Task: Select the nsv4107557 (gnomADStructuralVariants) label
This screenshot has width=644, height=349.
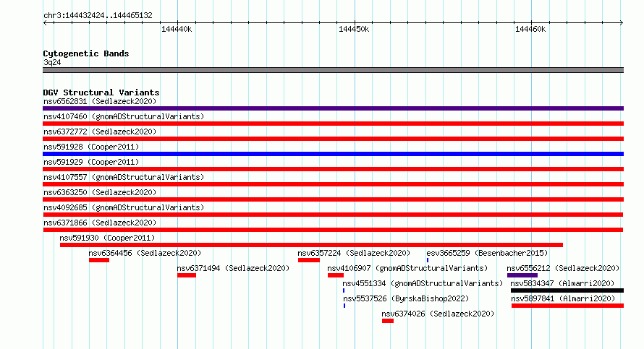Action: click(124, 177)
